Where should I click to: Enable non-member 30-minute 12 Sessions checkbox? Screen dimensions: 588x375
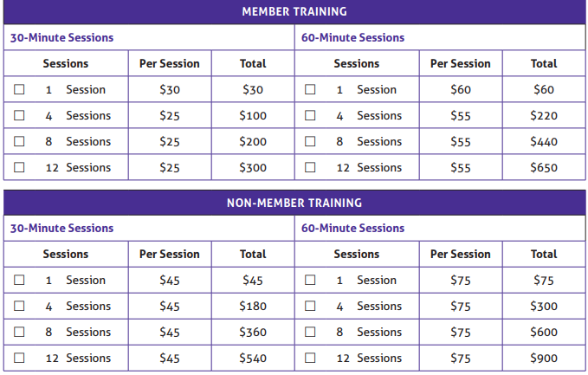click(19, 358)
